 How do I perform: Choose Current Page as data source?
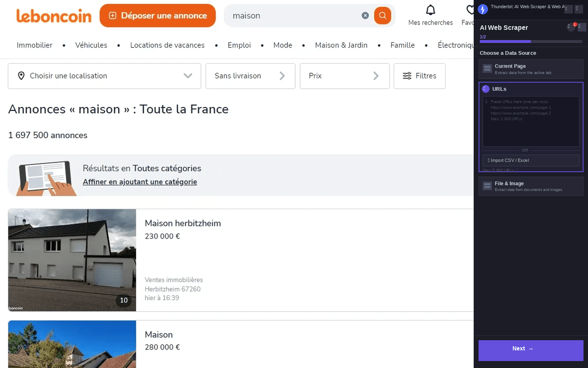tap(531, 69)
